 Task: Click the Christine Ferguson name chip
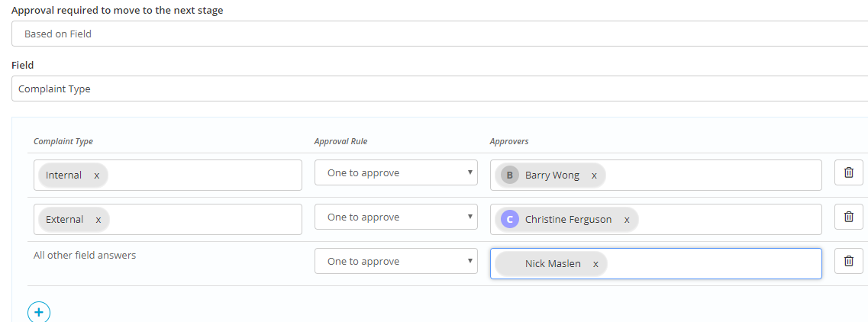tap(568, 219)
